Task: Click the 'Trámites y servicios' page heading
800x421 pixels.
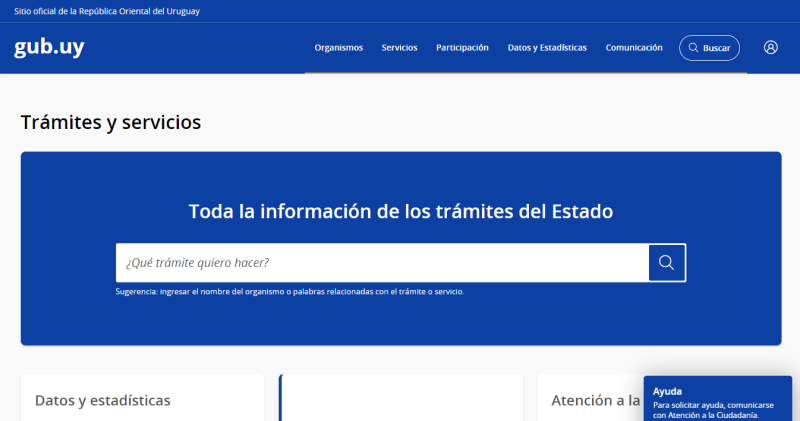Action: pyautogui.click(x=111, y=122)
